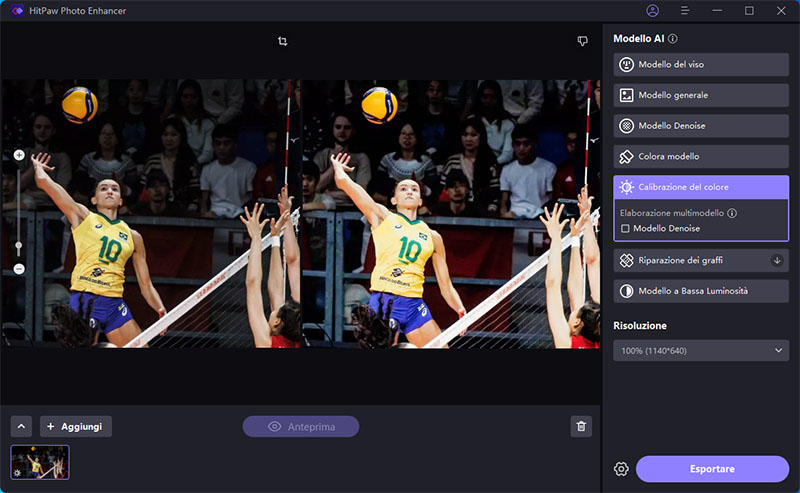Enable the Modello Denoise checkbox
This screenshot has height=493, width=800.
tap(625, 229)
